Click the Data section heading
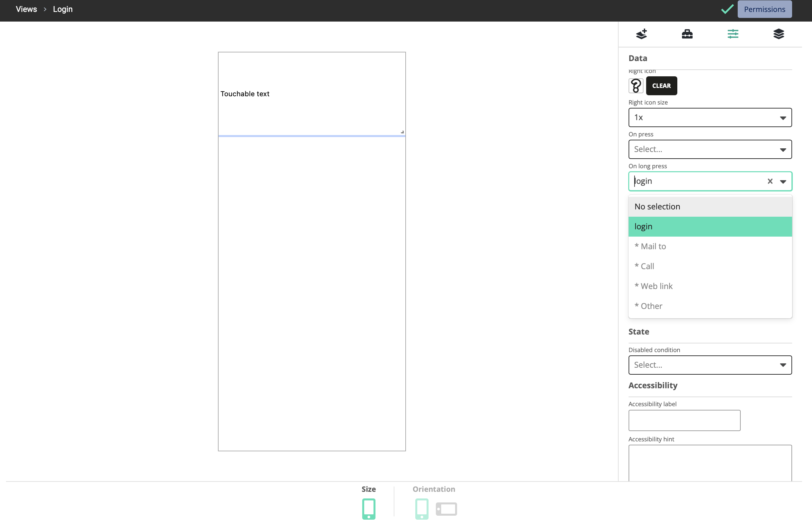 [x=638, y=58]
